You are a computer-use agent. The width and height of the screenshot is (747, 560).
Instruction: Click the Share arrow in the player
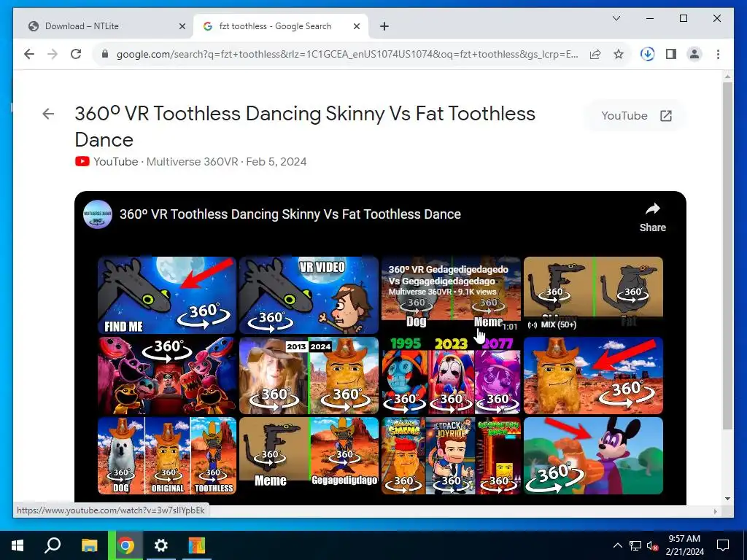pos(653,217)
